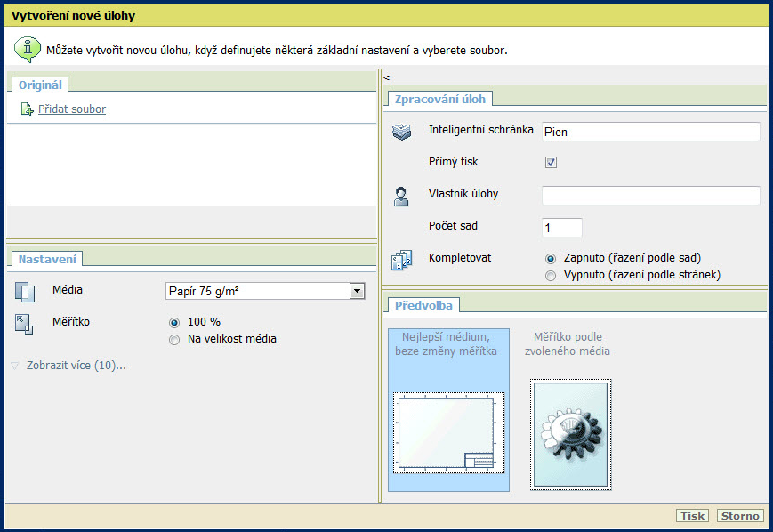
Task: Click the Vytvoření nové úlohy title
Action: point(73,16)
